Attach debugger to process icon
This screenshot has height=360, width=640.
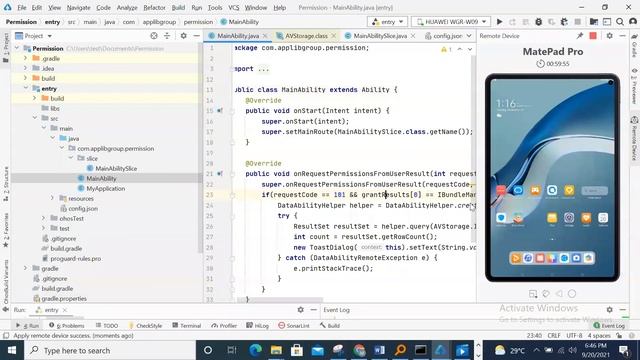coord(564,22)
